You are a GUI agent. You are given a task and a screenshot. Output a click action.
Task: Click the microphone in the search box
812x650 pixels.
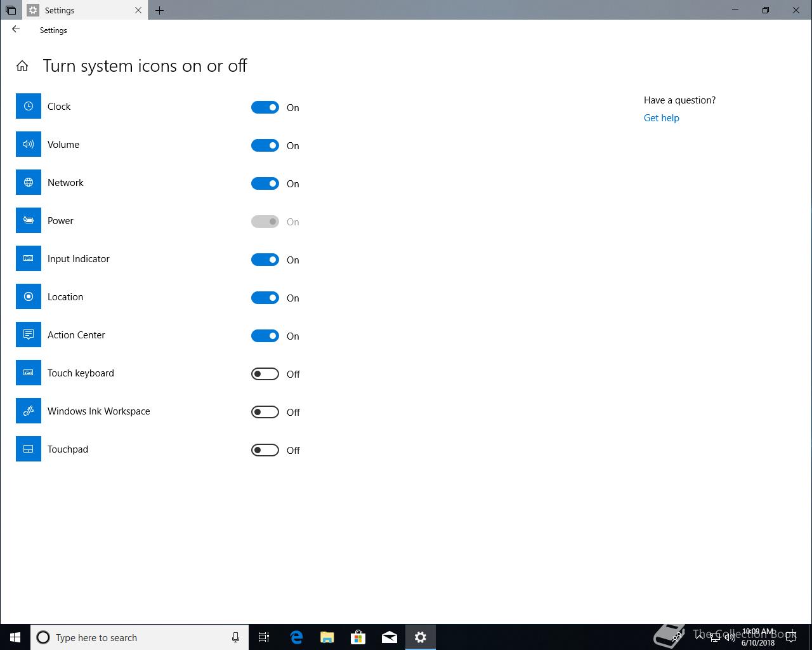(x=235, y=637)
